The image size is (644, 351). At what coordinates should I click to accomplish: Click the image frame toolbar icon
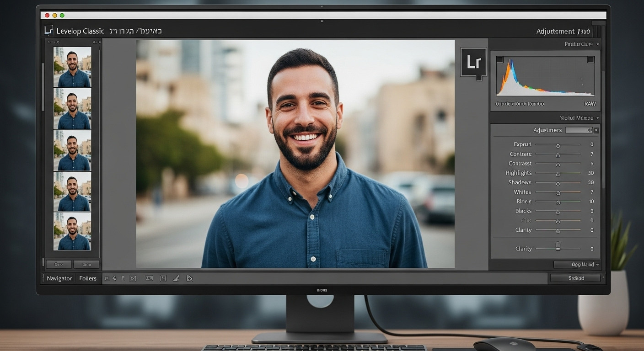(x=133, y=278)
